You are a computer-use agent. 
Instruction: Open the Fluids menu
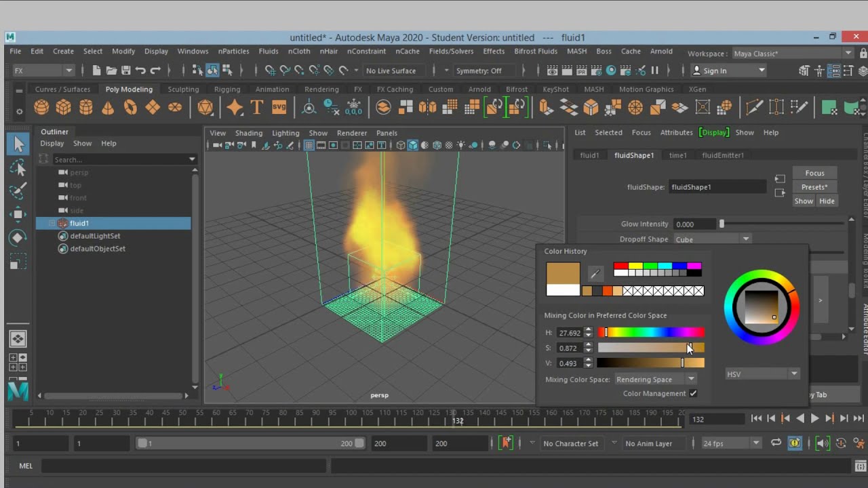[x=269, y=51]
